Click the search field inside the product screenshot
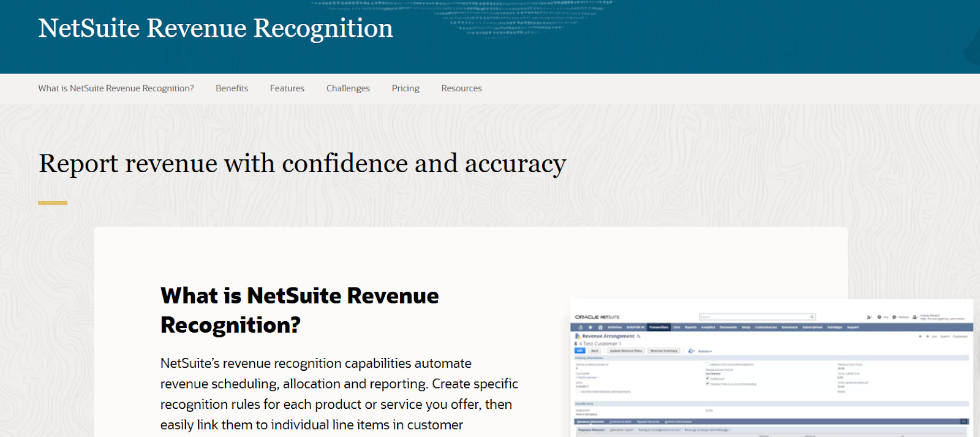This screenshot has height=437, width=980. (758, 317)
